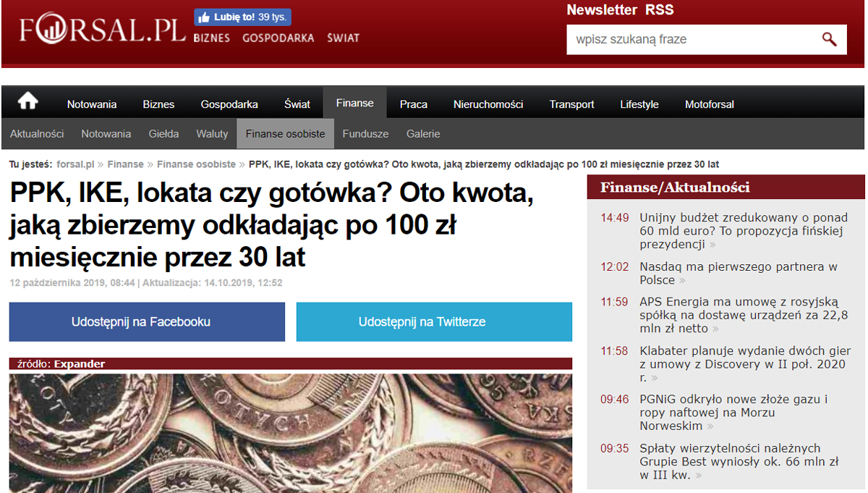Open the Giełda submenu tab

(x=163, y=134)
